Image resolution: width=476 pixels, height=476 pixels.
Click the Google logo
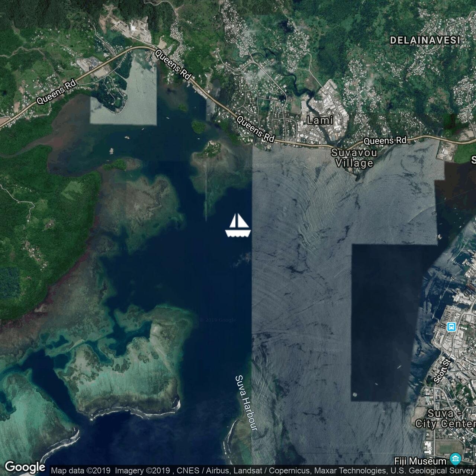click(25, 467)
